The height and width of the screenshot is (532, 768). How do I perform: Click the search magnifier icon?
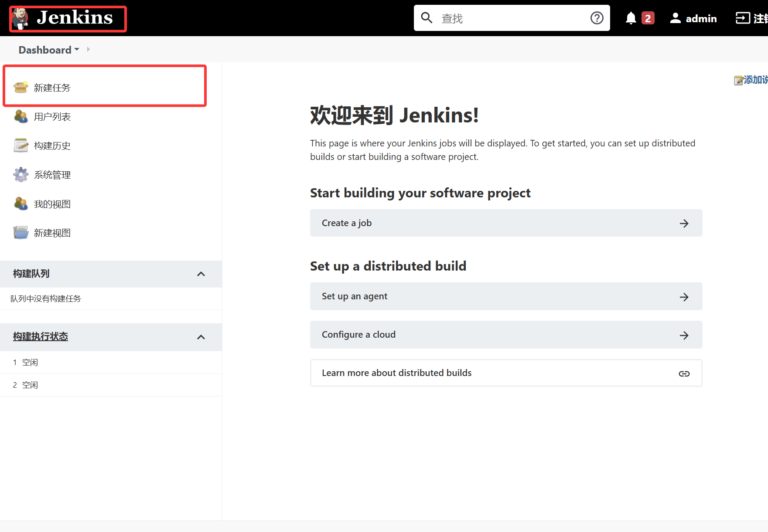(x=427, y=18)
